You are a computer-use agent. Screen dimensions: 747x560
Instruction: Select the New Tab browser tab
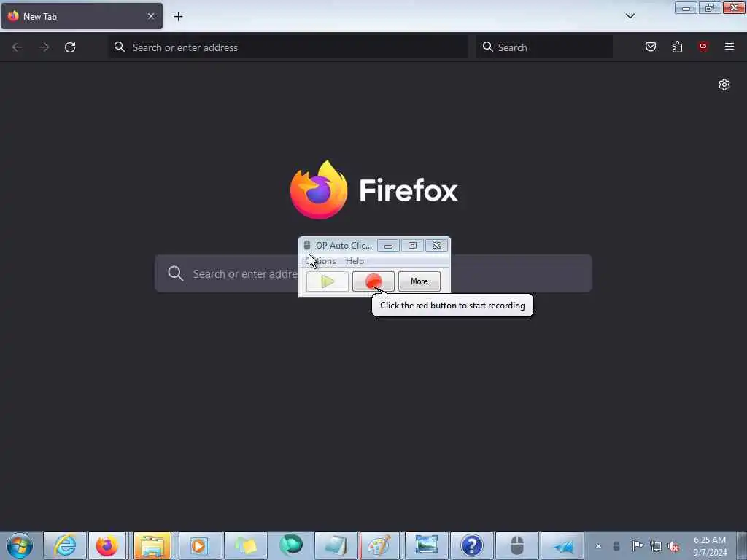[82, 16]
